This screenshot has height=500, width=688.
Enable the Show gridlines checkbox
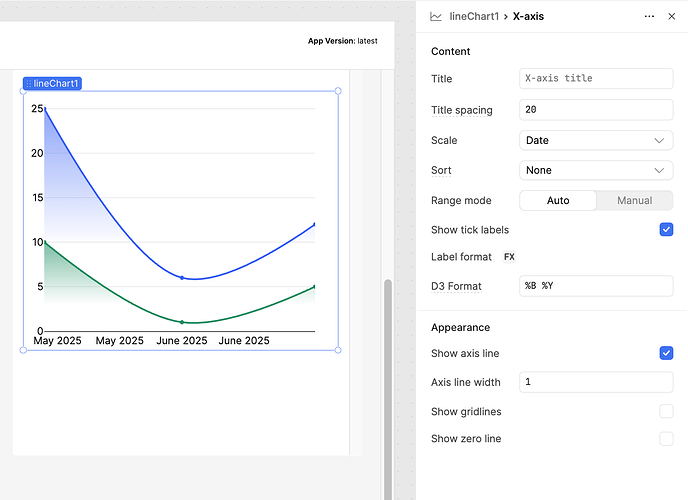pos(666,411)
